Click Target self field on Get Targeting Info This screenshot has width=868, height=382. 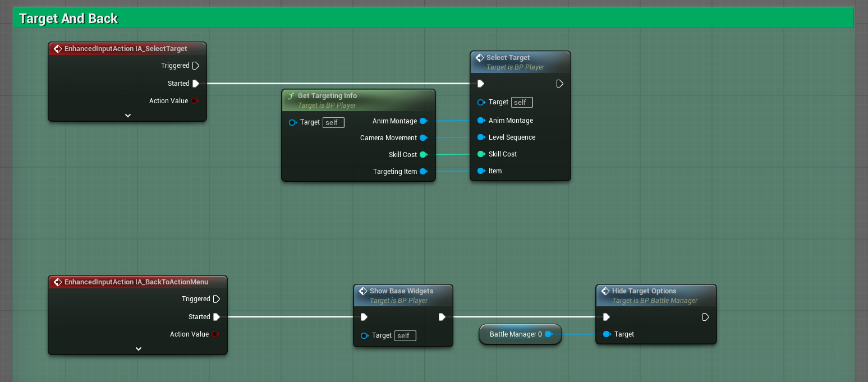tap(333, 122)
